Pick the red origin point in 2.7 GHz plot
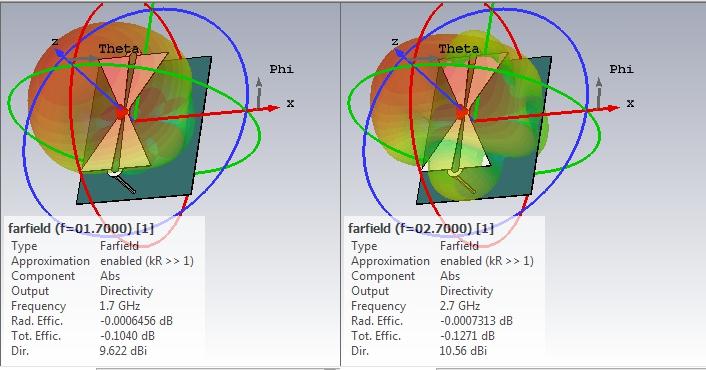This screenshot has width=706, height=370. [x=462, y=113]
